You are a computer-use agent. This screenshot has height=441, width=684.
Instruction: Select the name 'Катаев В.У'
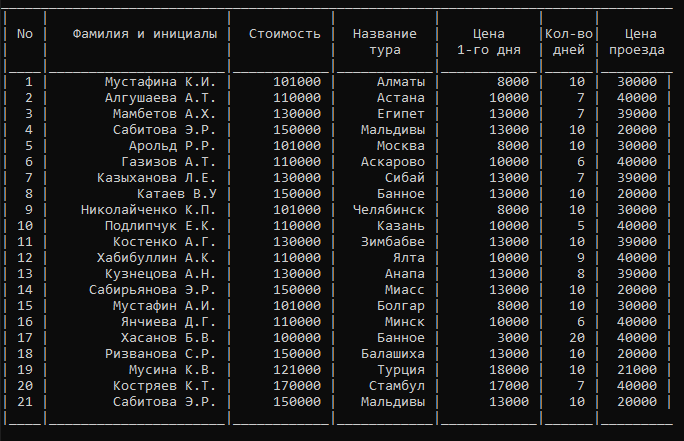click(177, 194)
